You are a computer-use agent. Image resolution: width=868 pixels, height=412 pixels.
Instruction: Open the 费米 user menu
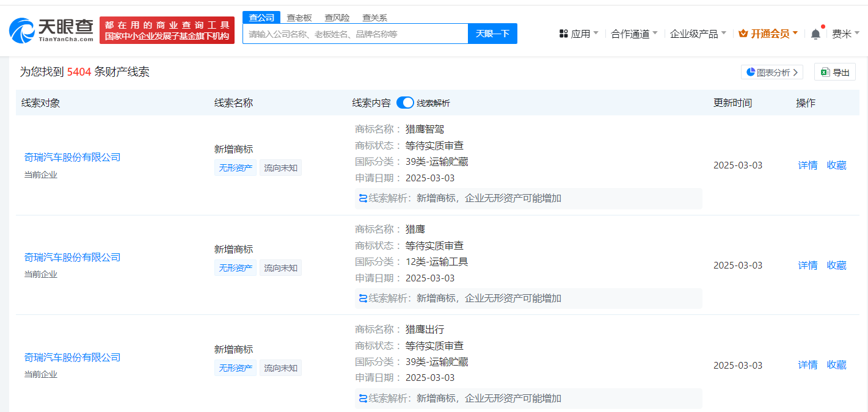[x=845, y=34]
